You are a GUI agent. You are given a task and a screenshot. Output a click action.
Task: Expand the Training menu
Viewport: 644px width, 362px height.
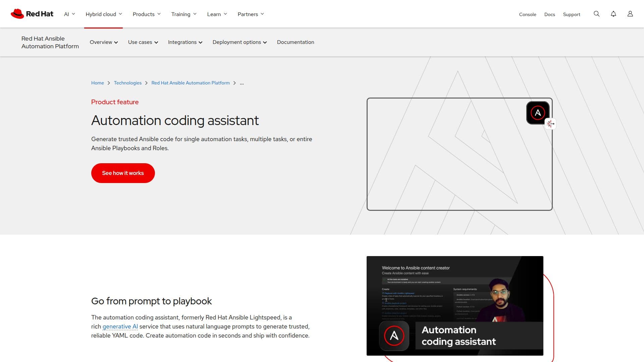click(x=184, y=14)
